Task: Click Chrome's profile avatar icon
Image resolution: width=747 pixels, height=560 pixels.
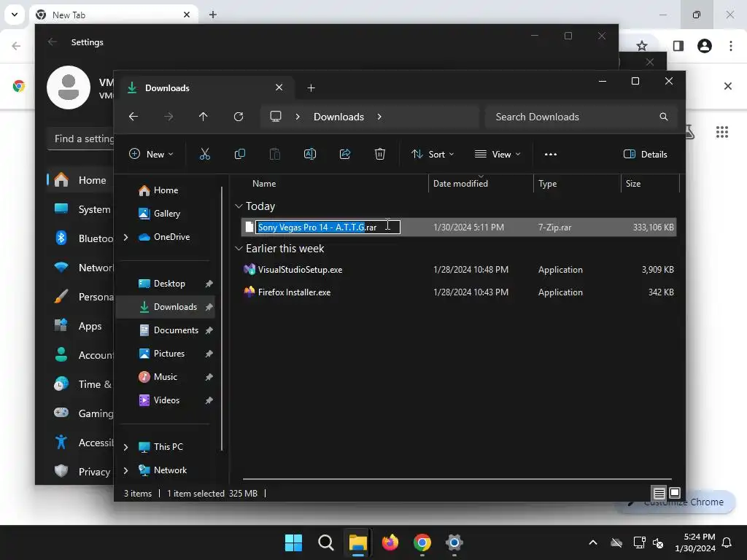Action: [x=705, y=46]
